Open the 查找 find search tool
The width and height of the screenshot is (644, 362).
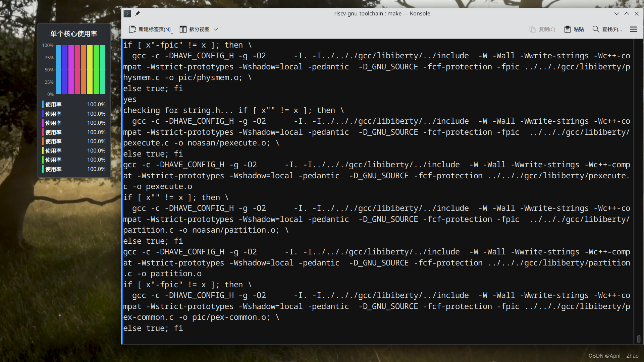tap(607, 29)
